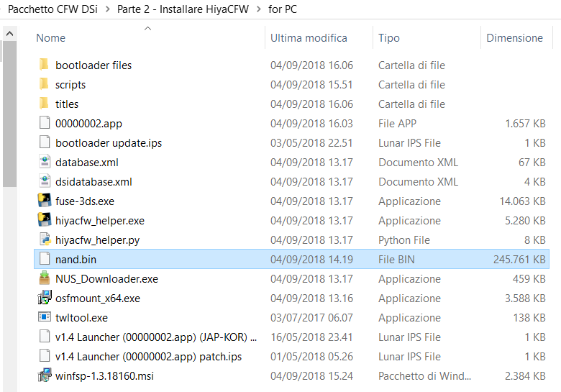Viewport: 561px width, 392px height.
Task: Expand chevron after Installare HiyaCFW breadcrumb
Action: (x=259, y=9)
